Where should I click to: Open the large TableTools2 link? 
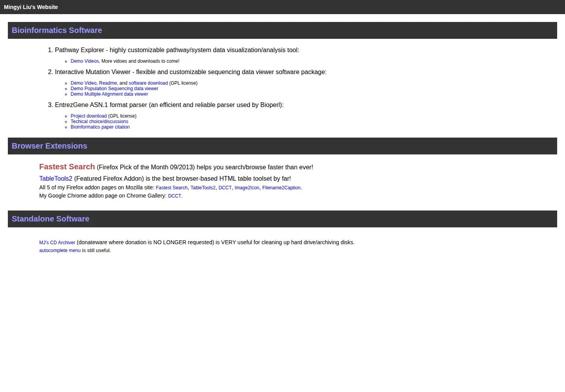[56, 178]
